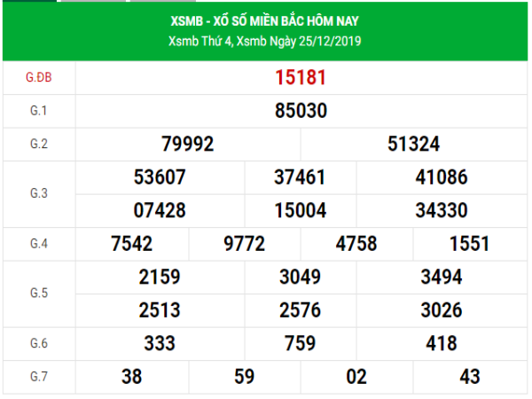Select the G.1 result 85030
The height and width of the screenshot is (399, 532).
(301, 112)
